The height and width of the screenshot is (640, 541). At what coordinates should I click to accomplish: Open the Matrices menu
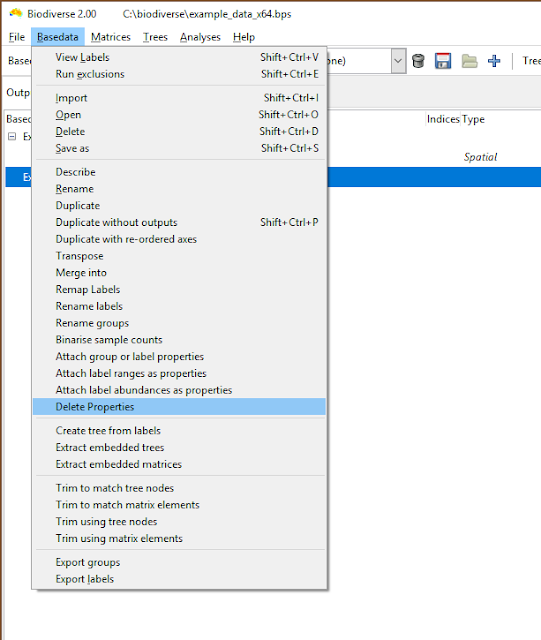point(111,37)
